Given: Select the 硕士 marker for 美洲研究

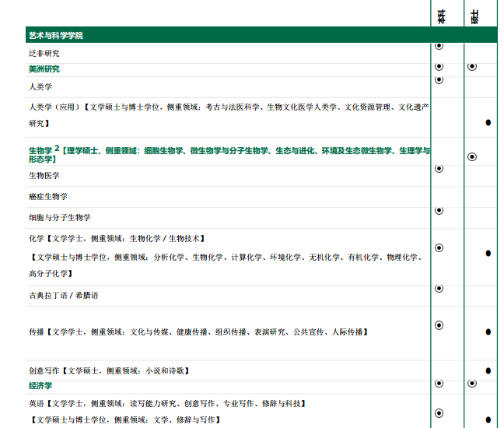Looking at the screenshot, I should (x=472, y=67).
